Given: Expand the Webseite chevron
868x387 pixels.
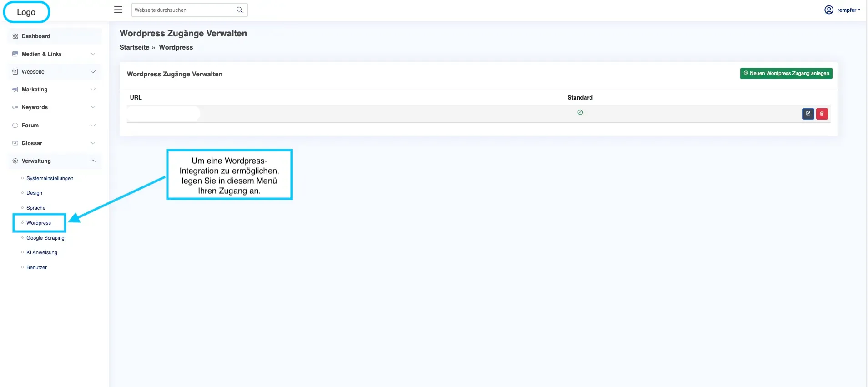Looking at the screenshot, I should (x=93, y=72).
